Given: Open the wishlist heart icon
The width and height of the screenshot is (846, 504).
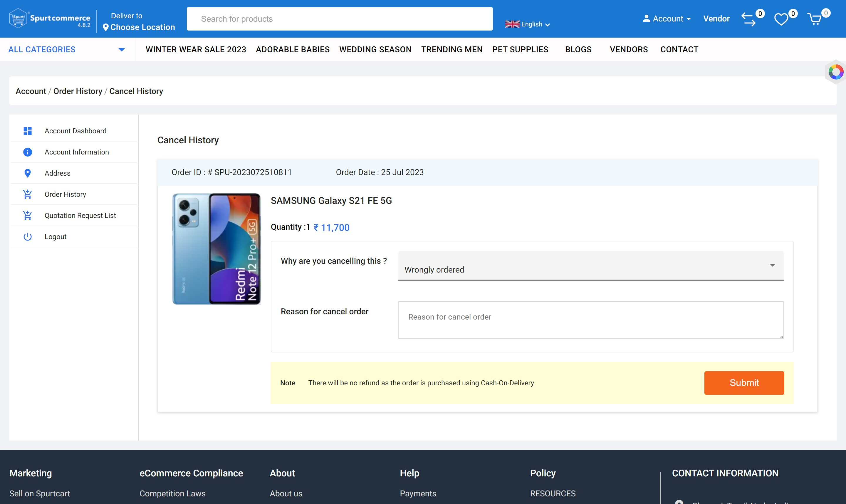Looking at the screenshot, I should pos(781,19).
